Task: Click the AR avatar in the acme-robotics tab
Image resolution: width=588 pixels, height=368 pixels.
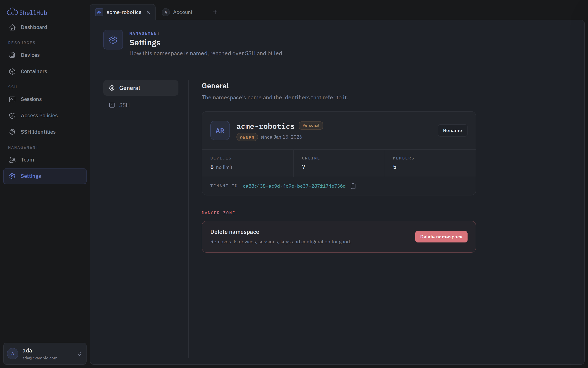Action: pyautogui.click(x=99, y=12)
